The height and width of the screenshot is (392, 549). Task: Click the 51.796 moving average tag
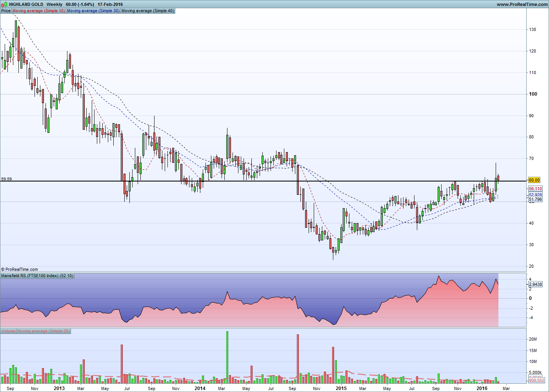535,199
